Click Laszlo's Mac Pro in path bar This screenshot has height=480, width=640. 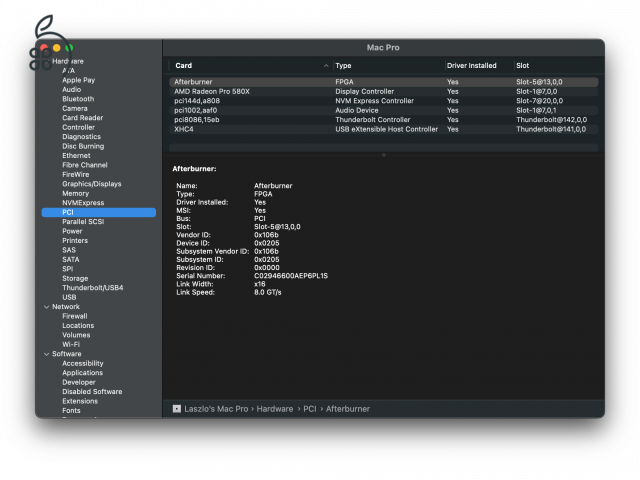coord(216,409)
